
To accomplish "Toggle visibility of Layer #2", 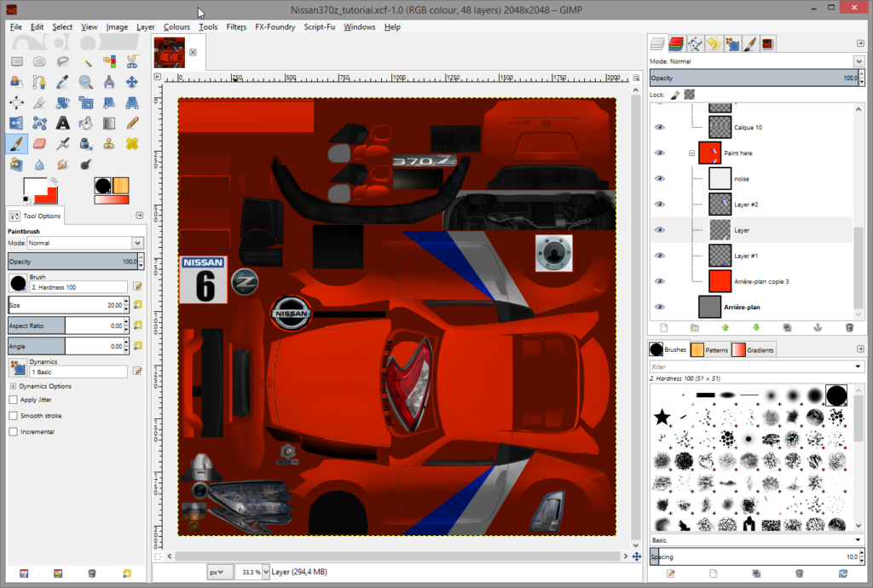I will pyautogui.click(x=659, y=205).
